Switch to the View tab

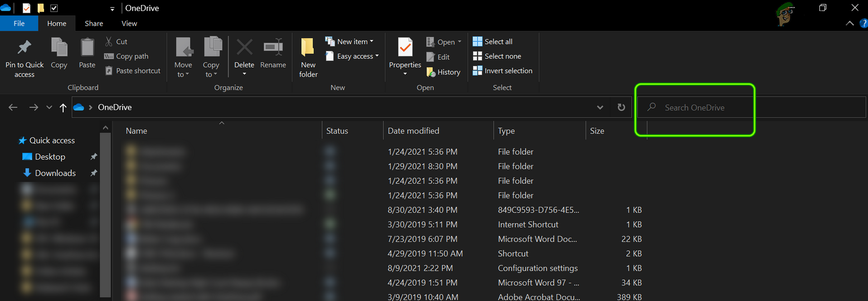point(129,24)
